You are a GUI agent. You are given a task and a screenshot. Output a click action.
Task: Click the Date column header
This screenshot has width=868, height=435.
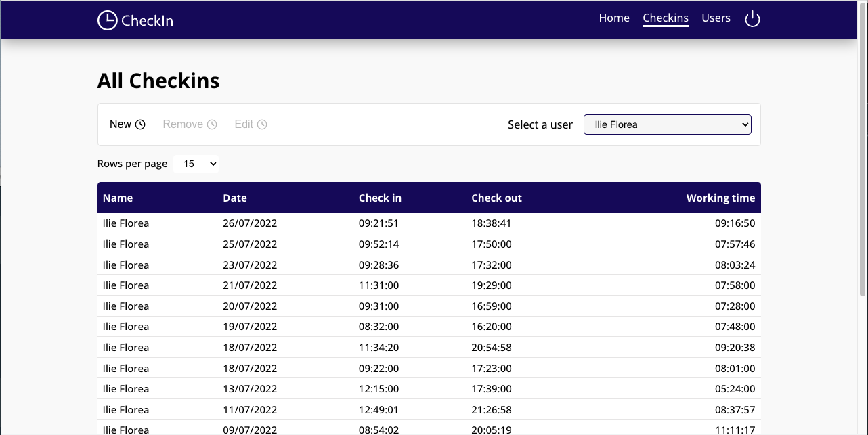pos(234,198)
